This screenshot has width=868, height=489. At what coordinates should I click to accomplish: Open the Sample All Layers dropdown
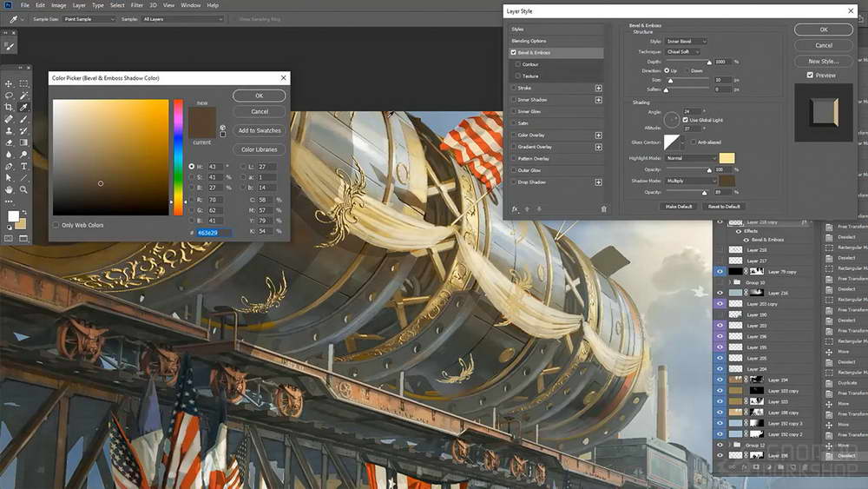(x=182, y=19)
